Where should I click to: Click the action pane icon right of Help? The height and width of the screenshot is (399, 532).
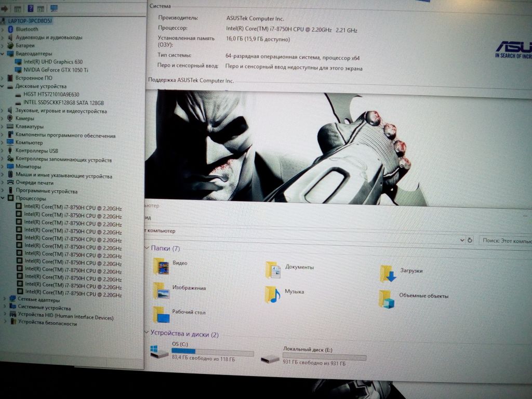tap(41, 9)
